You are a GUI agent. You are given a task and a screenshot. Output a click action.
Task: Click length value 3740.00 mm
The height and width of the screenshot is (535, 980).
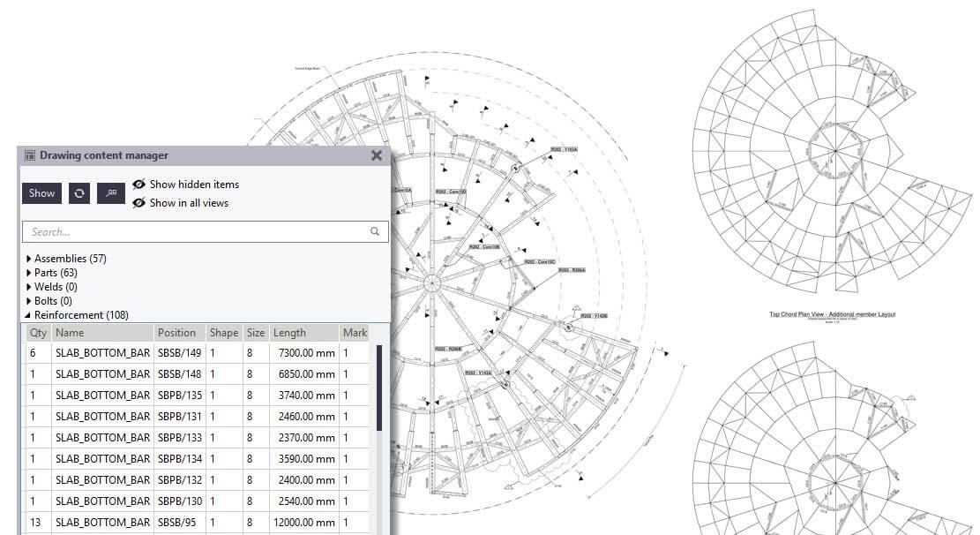pyautogui.click(x=306, y=396)
